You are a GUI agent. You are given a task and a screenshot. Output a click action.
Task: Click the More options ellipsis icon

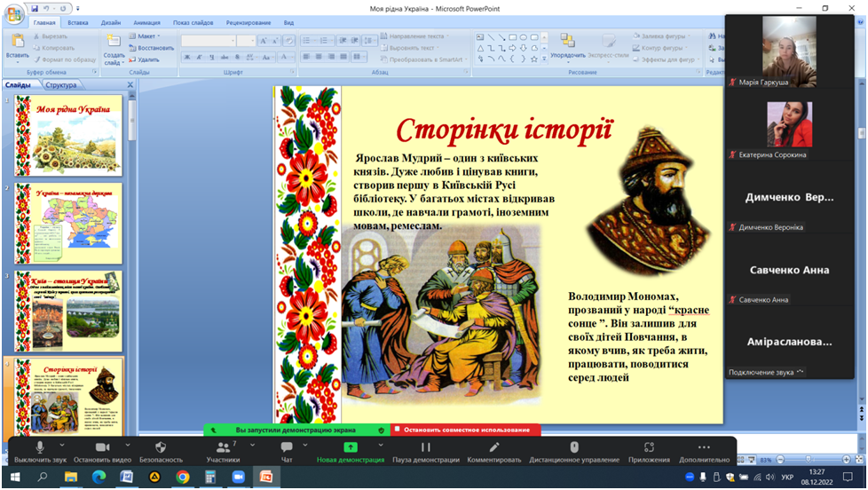pyautogui.click(x=704, y=447)
